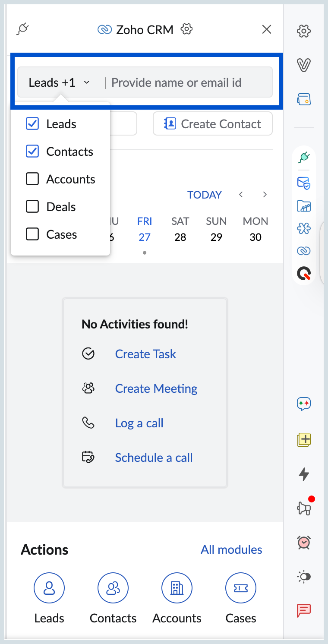
Task: Open the megaphone announcements icon
Action: (304, 508)
